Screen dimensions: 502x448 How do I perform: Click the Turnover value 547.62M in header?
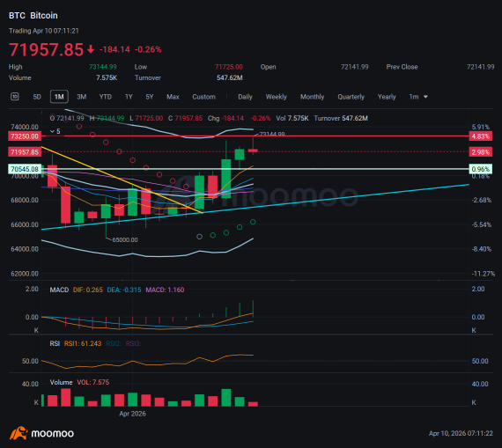pos(230,77)
